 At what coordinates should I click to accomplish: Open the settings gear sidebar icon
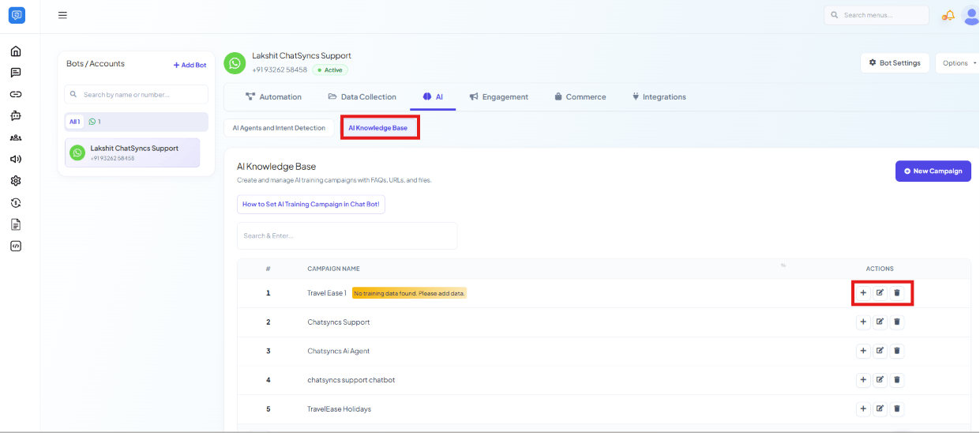[x=16, y=181]
